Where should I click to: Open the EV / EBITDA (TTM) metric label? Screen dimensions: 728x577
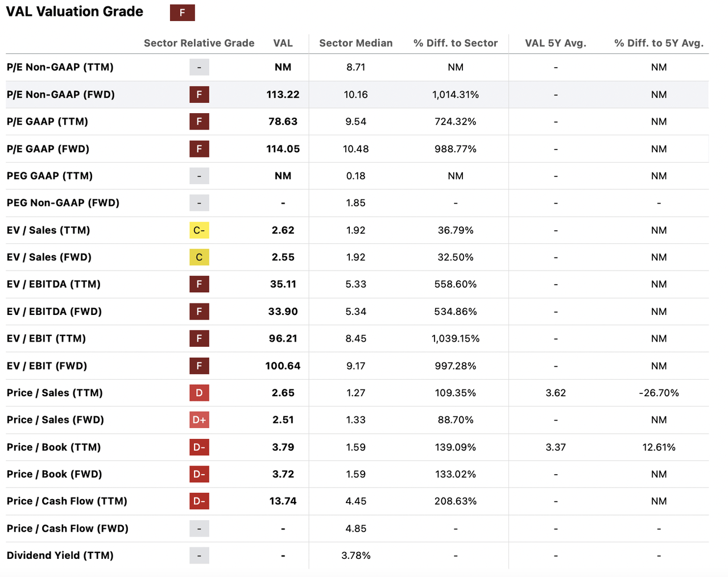[x=53, y=284]
